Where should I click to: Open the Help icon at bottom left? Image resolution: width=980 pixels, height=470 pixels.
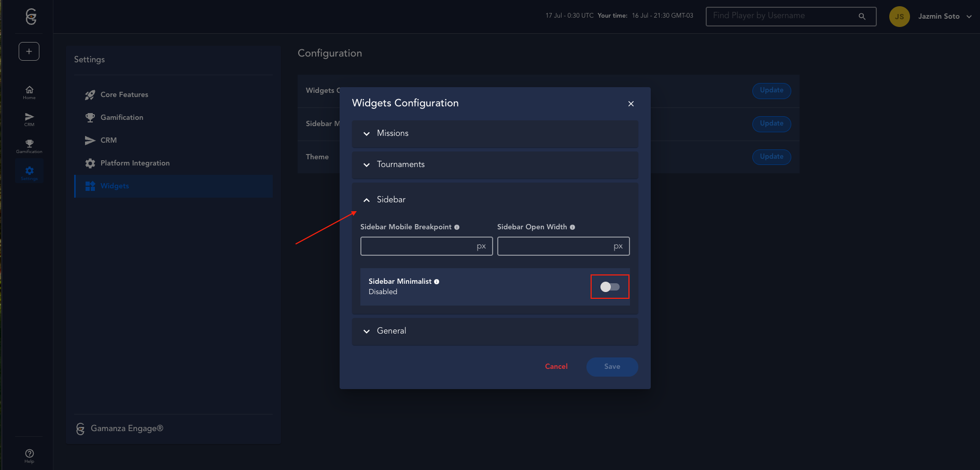29,455
